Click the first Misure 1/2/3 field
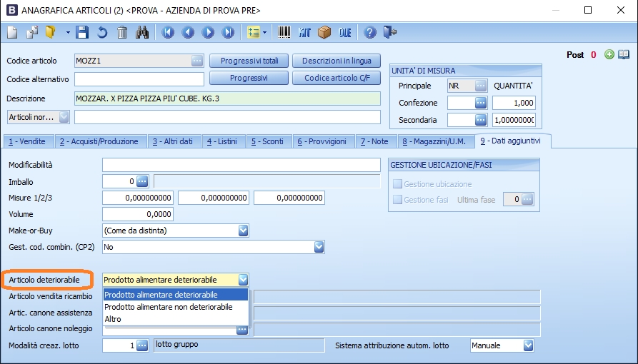Image resolution: width=638 pixels, height=364 pixels. pyautogui.click(x=138, y=198)
